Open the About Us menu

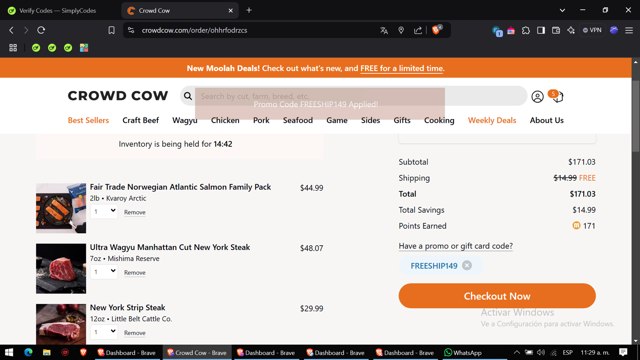(547, 120)
